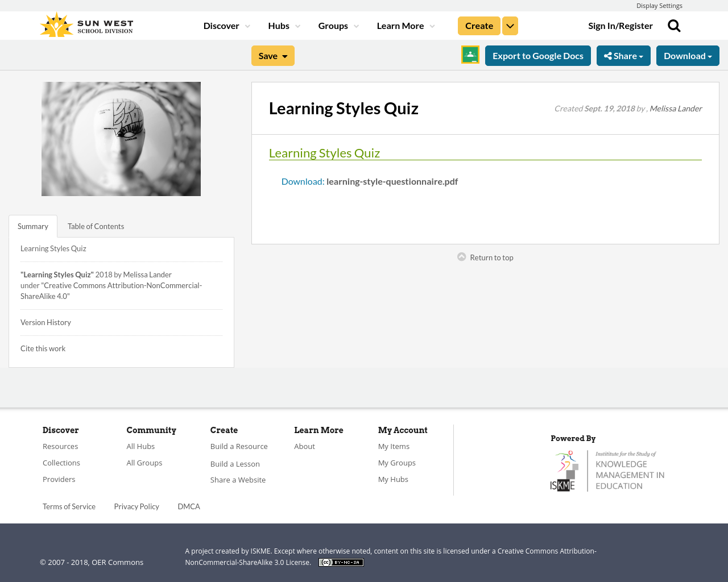
Task: Open the Download dropdown menu
Action: (688, 55)
